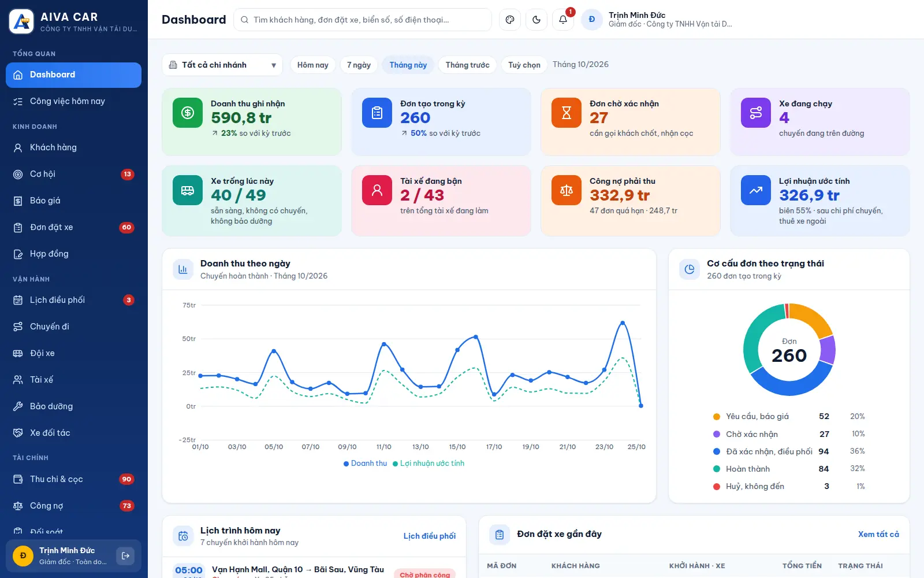Click the pie icon beside Cơ cấu đơn
The height and width of the screenshot is (578, 924).
pyautogui.click(x=690, y=269)
